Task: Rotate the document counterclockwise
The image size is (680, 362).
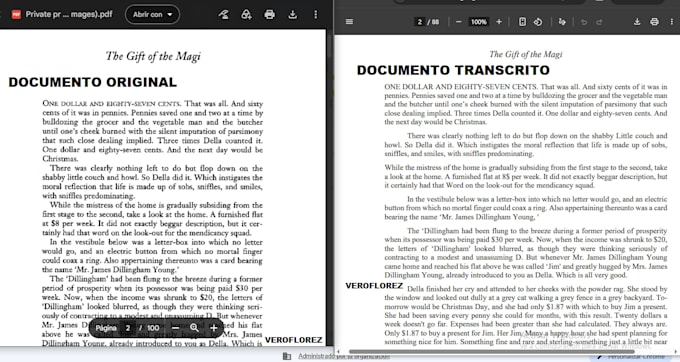Action: click(x=538, y=22)
